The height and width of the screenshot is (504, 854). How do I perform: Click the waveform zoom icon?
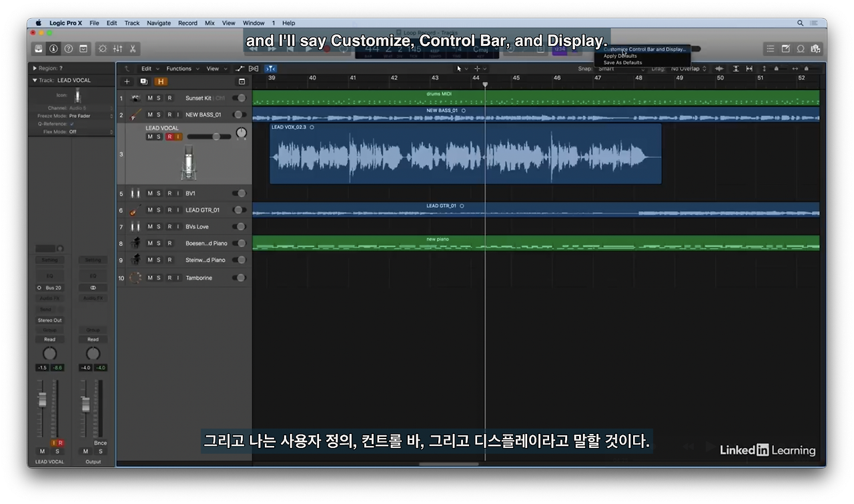719,69
